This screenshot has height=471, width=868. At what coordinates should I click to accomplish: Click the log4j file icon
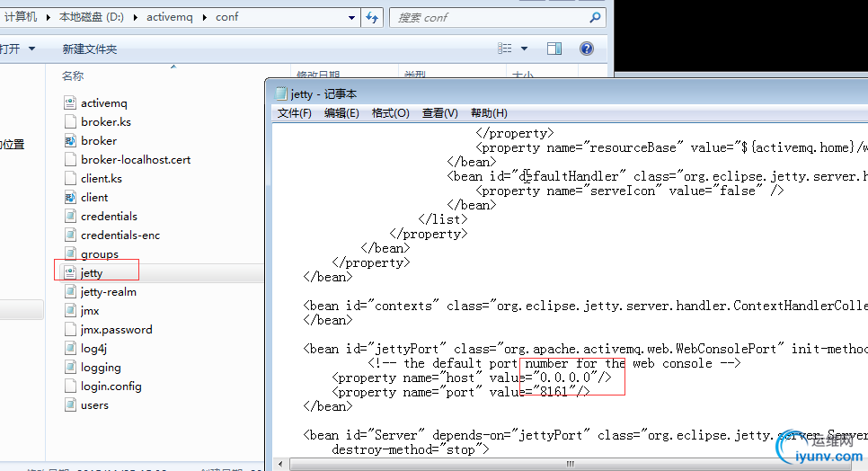(x=70, y=348)
